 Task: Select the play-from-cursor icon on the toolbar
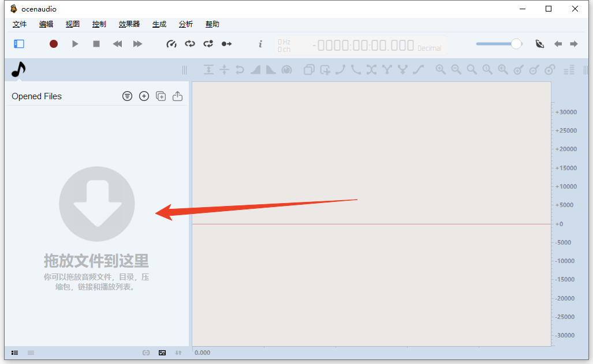coord(226,43)
